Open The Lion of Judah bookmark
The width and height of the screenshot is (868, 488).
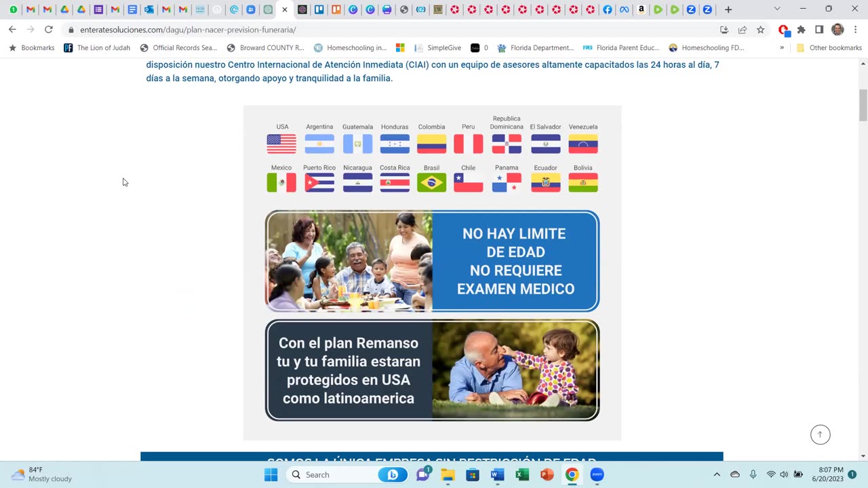(97, 48)
